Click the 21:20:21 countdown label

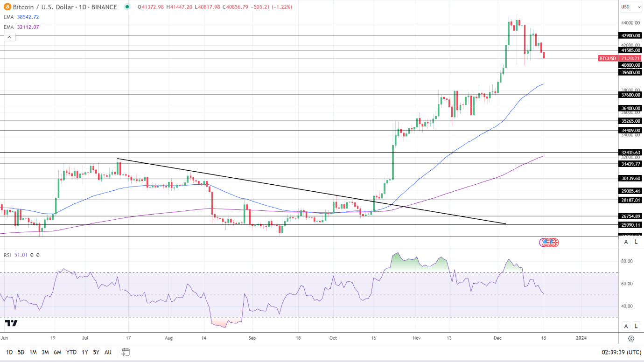pyautogui.click(x=630, y=58)
